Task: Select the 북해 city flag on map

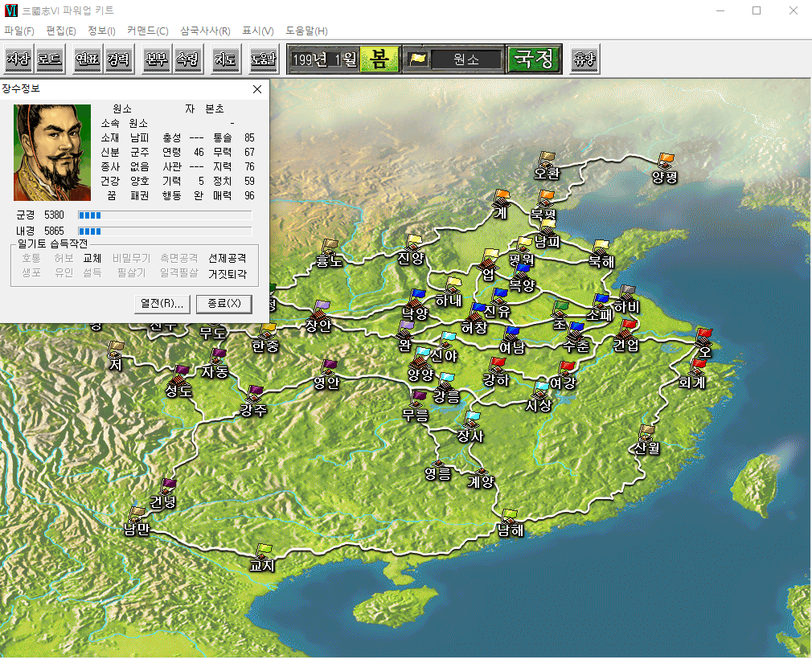Action: point(601,247)
